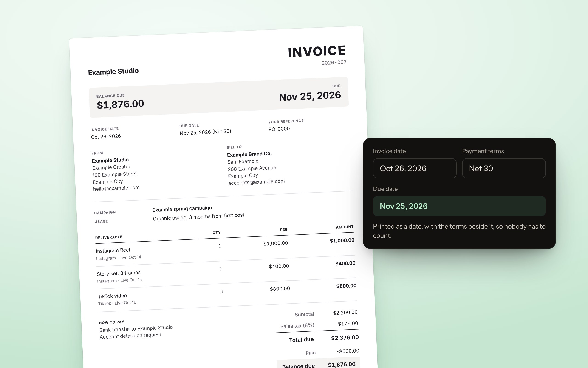The width and height of the screenshot is (588, 368).
Task: Click the $1,000.00 amount for Instagram Reel
Action: coord(342,241)
